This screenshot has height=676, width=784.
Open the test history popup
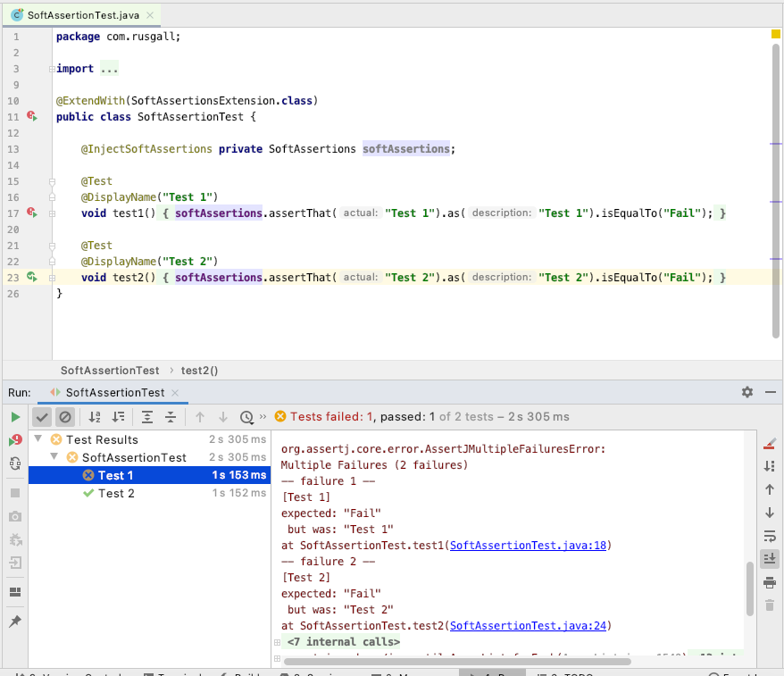(x=246, y=416)
